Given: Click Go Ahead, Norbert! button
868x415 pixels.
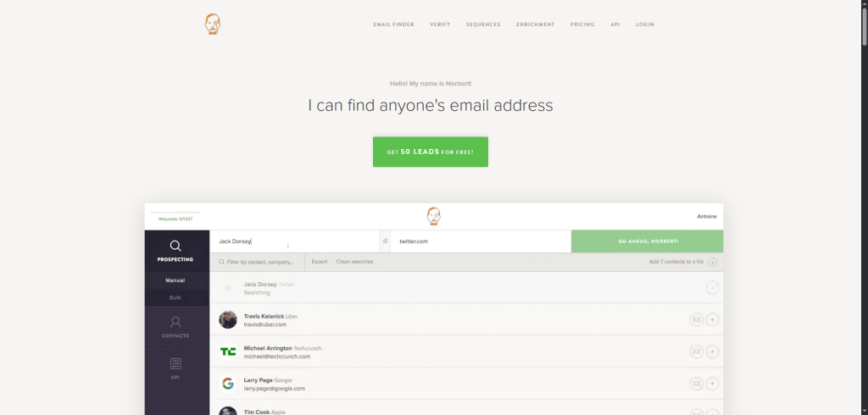Looking at the screenshot, I should coord(647,241).
